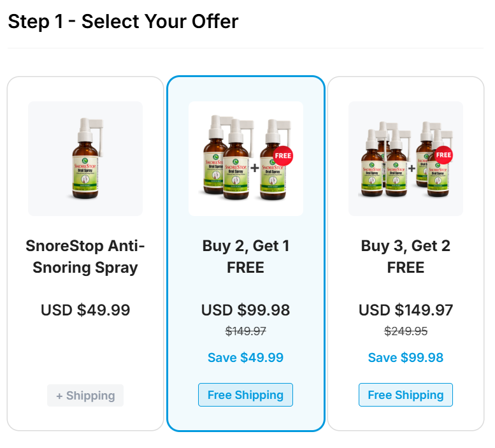Click the + Shipping badge
The width and height of the screenshot is (495, 448).
(x=85, y=396)
